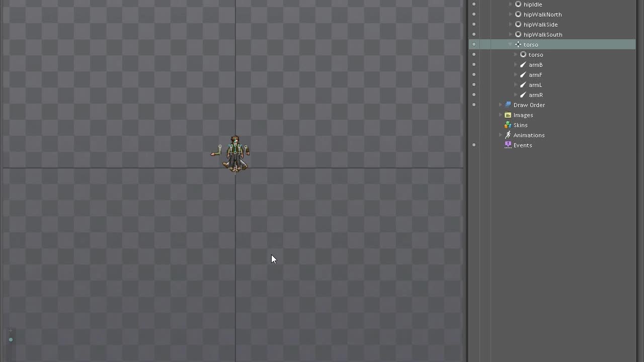Select the Draw Order icon in the tree
The width and height of the screenshot is (644, 362).
[508, 105]
